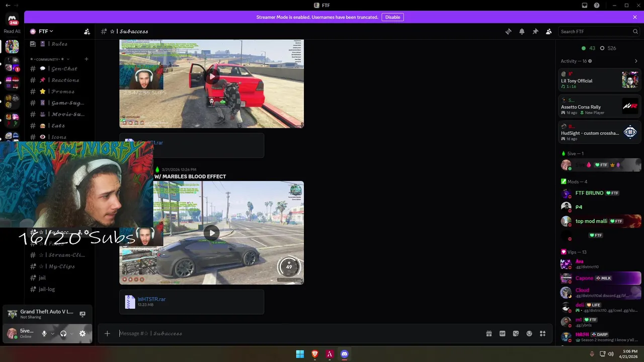
Task: Open the jail channel
Action: click(58, 278)
